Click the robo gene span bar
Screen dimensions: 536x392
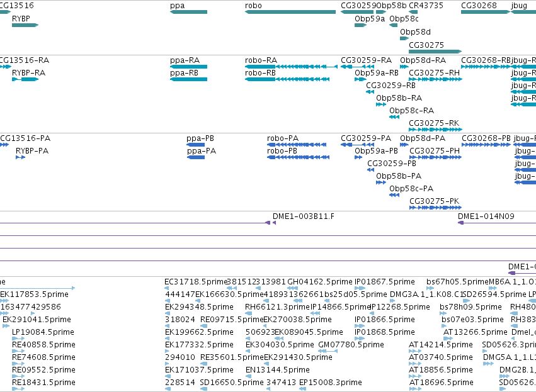coord(290,12)
